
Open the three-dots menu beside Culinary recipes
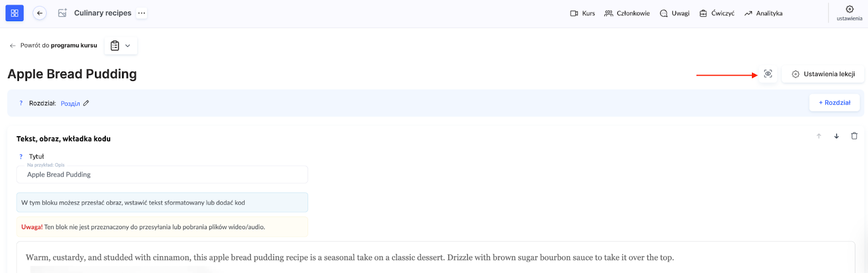[x=142, y=13]
